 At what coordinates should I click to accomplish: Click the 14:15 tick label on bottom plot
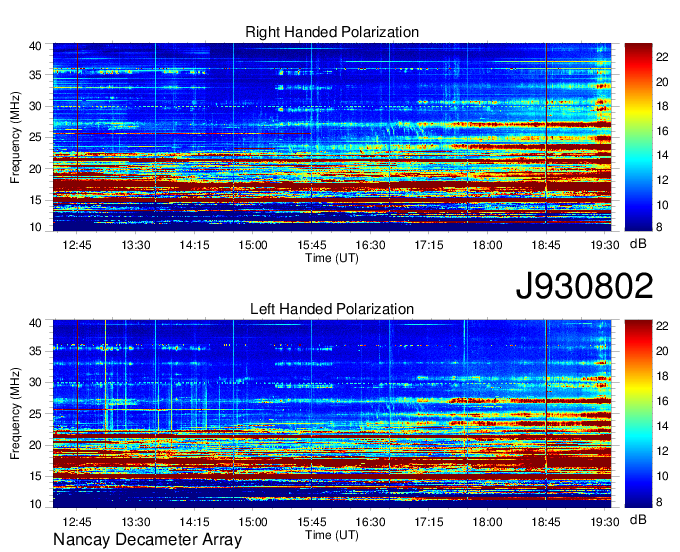coord(194,522)
